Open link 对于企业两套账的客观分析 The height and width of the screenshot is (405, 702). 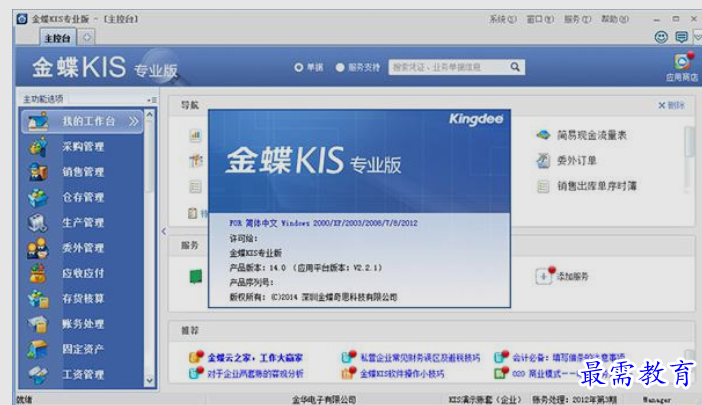(255, 373)
